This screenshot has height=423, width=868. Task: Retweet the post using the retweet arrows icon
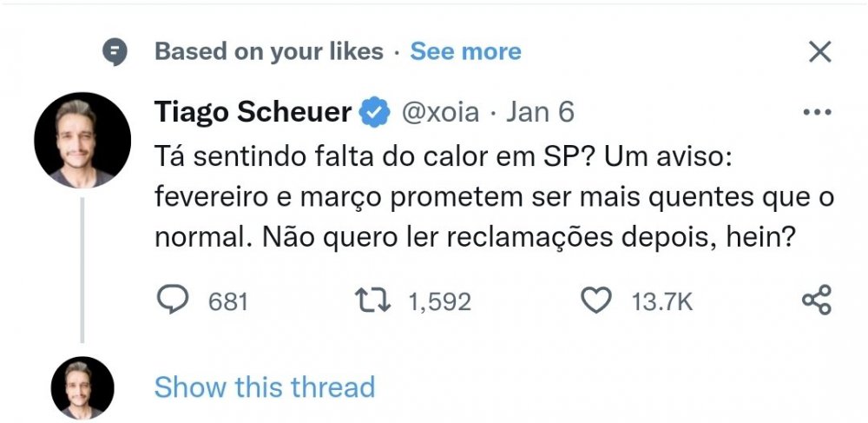coord(372,301)
